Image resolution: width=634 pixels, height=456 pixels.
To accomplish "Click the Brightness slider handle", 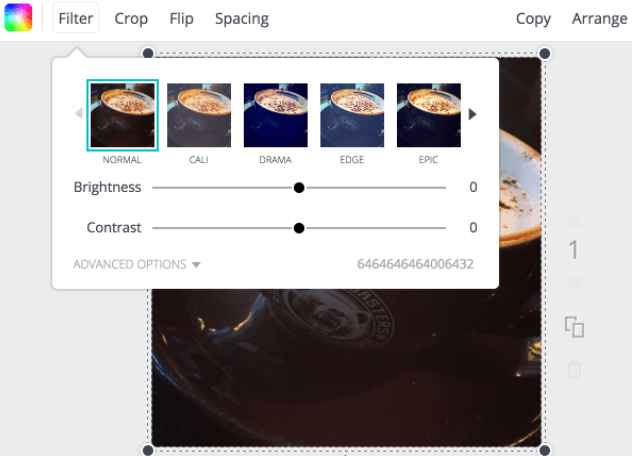I will (299, 188).
